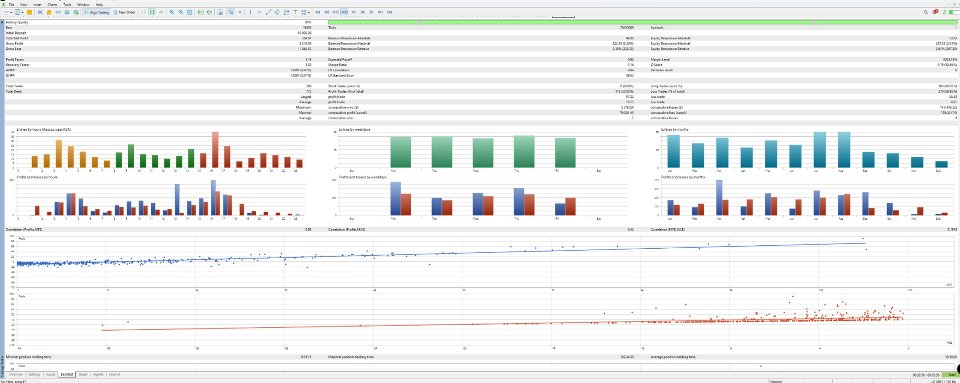
Task: Toggle the Algo Trading button
Action: point(97,12)
